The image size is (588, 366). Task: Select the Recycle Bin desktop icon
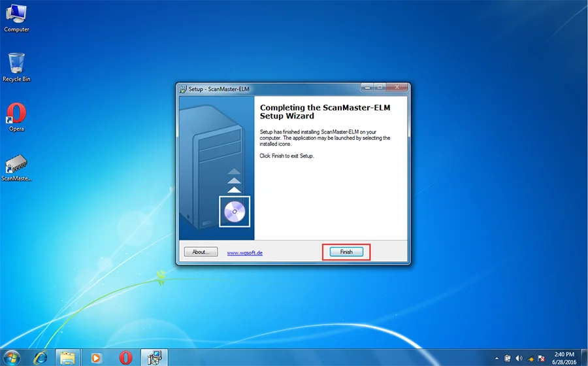tap(16, 67)
